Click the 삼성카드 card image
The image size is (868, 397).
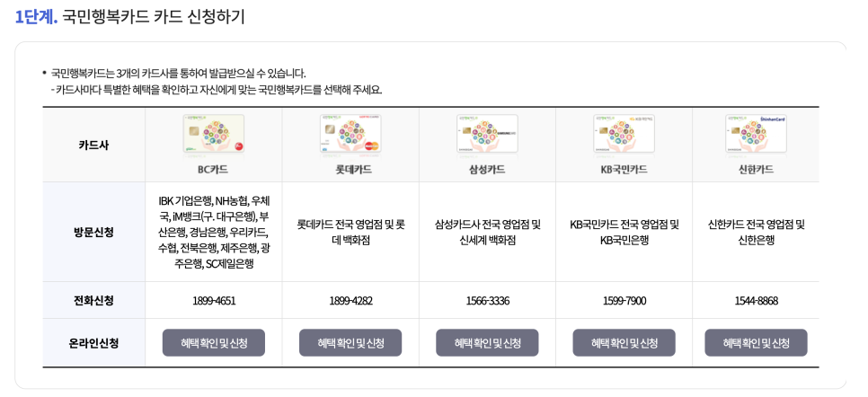(487, 134)
